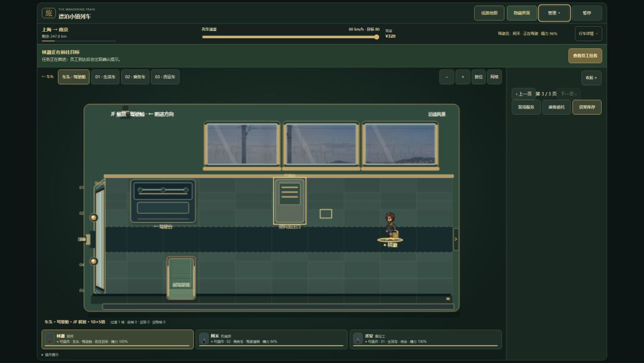This screenshot has width=644, height=363.
Task: Click 乔安's portrait in the crew bar
Action: coord(358,339)
